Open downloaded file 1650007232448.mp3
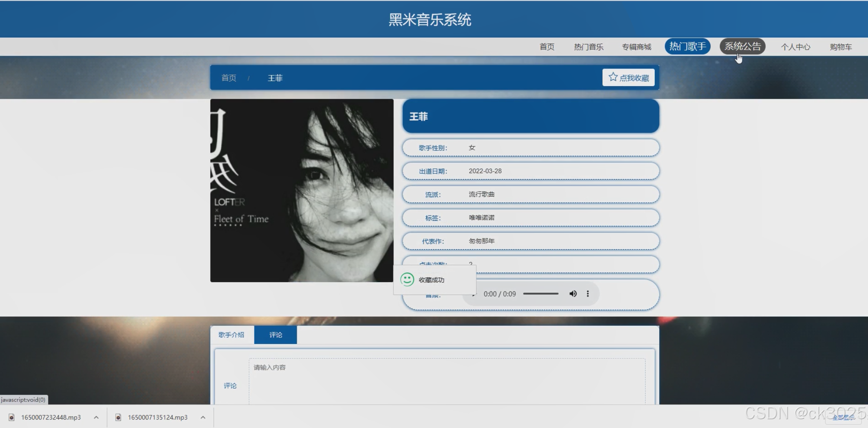This screenshot has width=868, height=428. click(x=51, y=417)
